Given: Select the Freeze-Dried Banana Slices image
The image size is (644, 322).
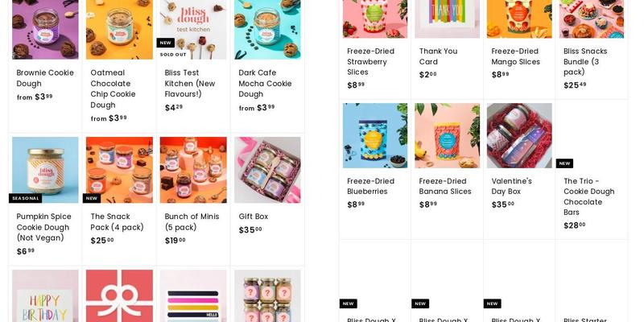Looking at the screenshot, I should [x=448, y=135].
